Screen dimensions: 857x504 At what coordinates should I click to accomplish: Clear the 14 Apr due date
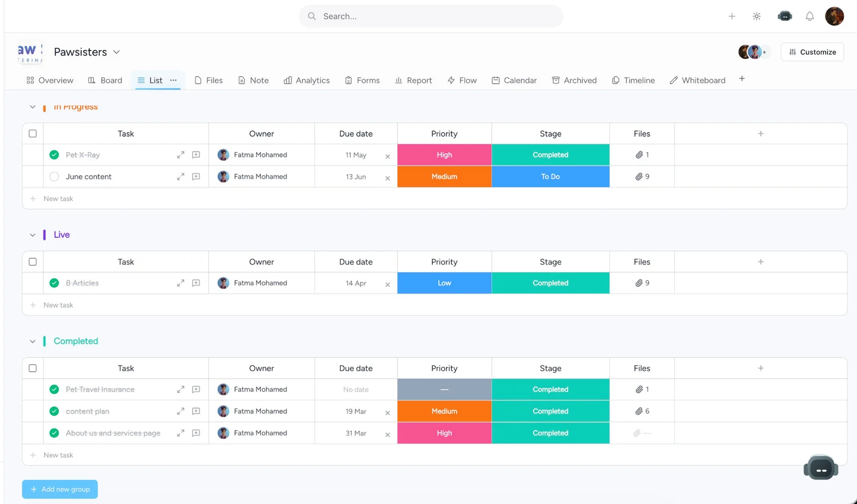pyautogui.click(x=387, y=285)
